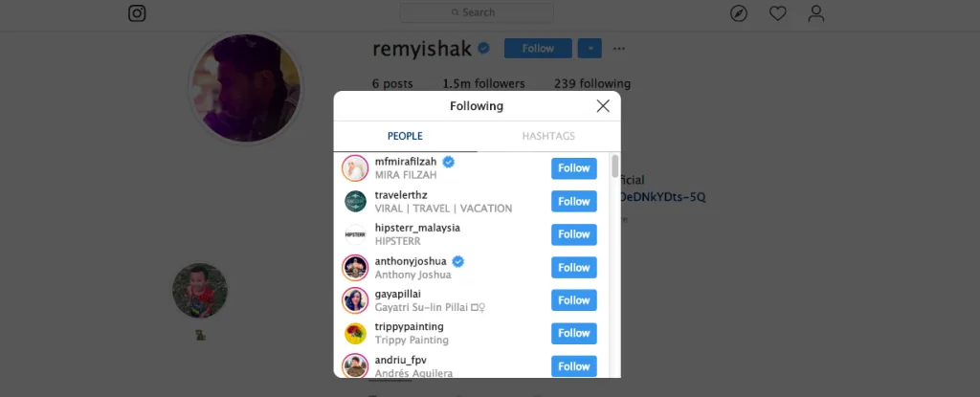Follow travelerthz account
The image size is (980, 397).
[574, 201]
